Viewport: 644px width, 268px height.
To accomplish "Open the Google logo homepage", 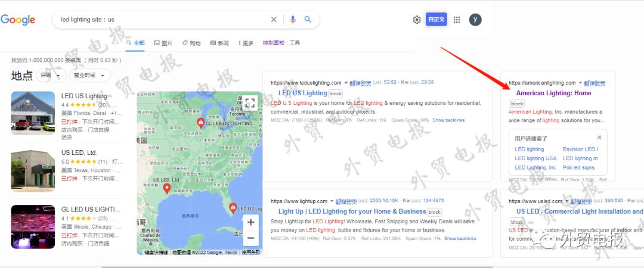I will click(18, 19).
